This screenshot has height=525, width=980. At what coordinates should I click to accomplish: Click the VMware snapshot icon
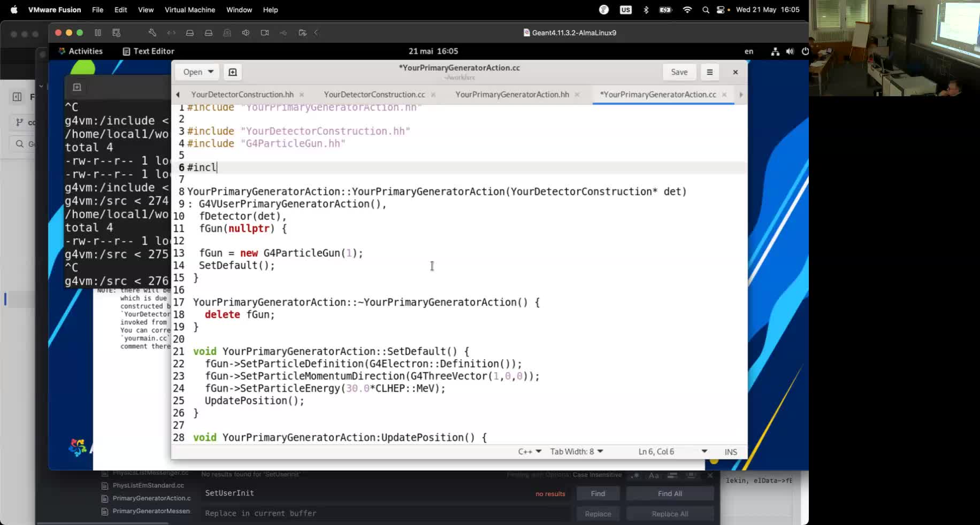(117, 33)
